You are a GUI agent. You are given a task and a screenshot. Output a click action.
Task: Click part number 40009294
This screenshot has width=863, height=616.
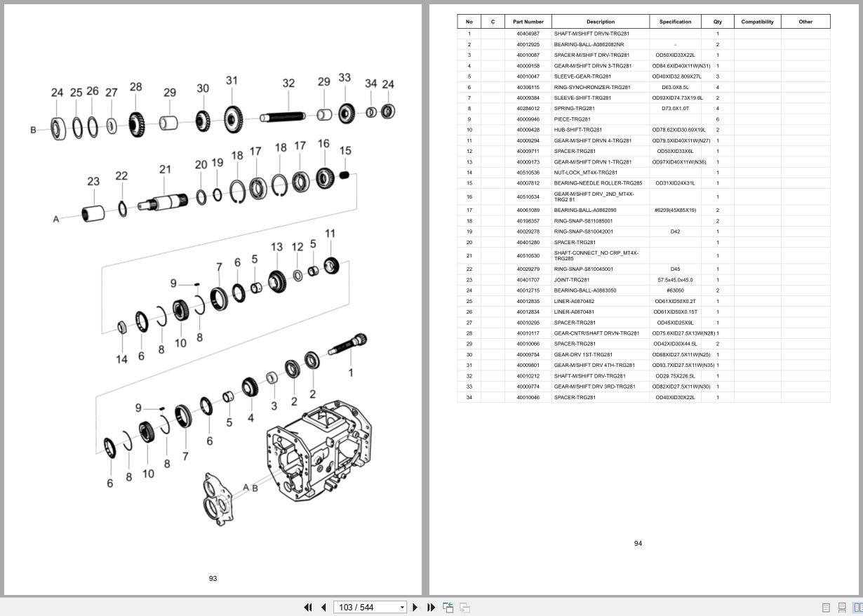(528, 140)
